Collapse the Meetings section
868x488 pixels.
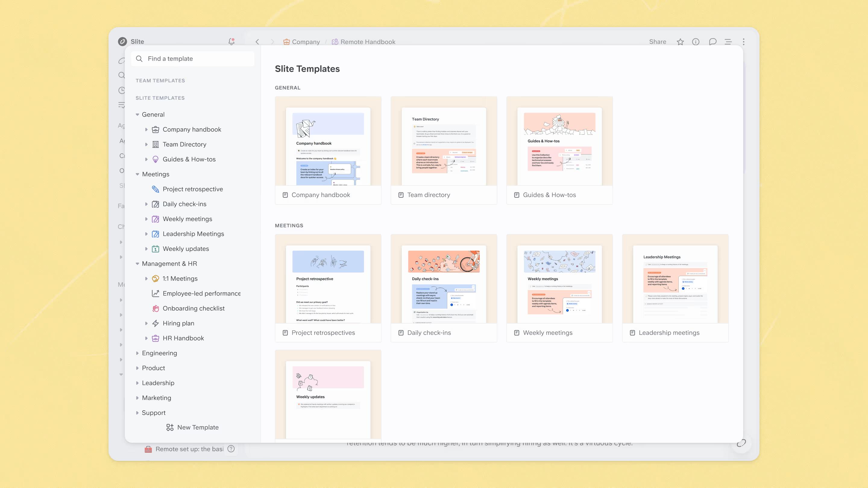(137, 174)
